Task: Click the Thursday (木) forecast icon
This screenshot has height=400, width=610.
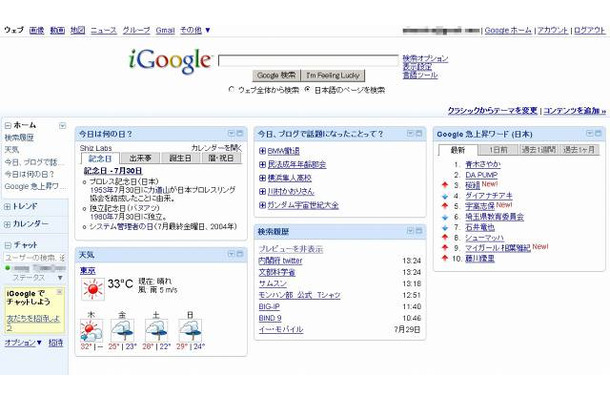Action: (91, 331)
